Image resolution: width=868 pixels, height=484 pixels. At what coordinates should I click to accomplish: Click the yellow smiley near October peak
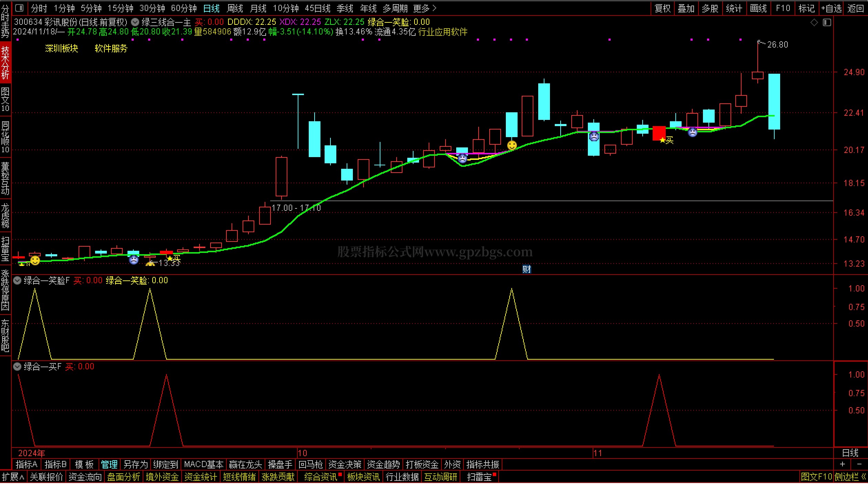(x=512, y=145)
